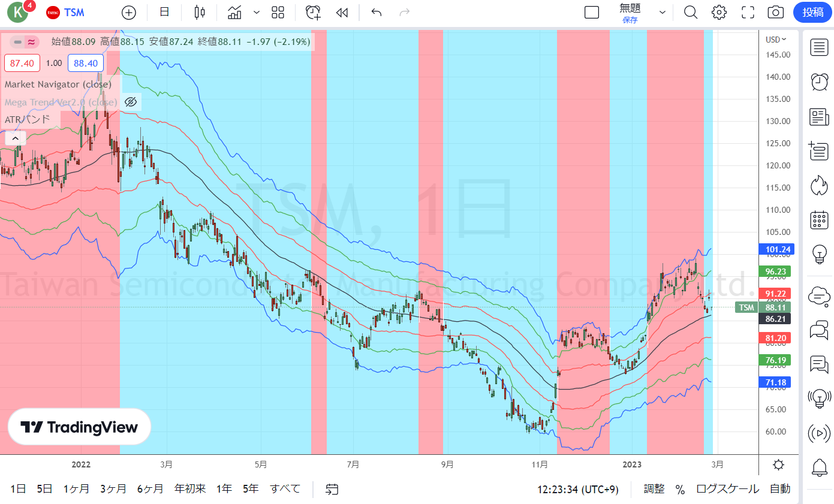
Task: Open private chats in the sidebar
Action: [819, 330]
